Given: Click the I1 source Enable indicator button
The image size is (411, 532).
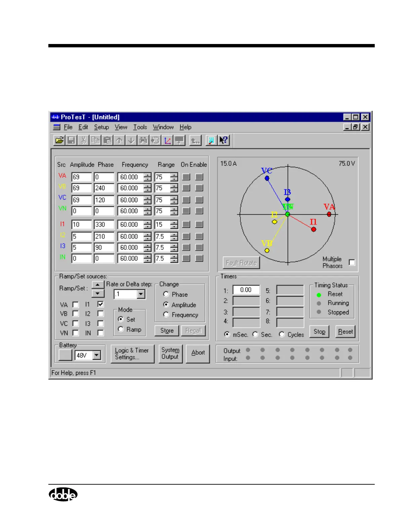Looking at the screenshot, I should 199,224.
